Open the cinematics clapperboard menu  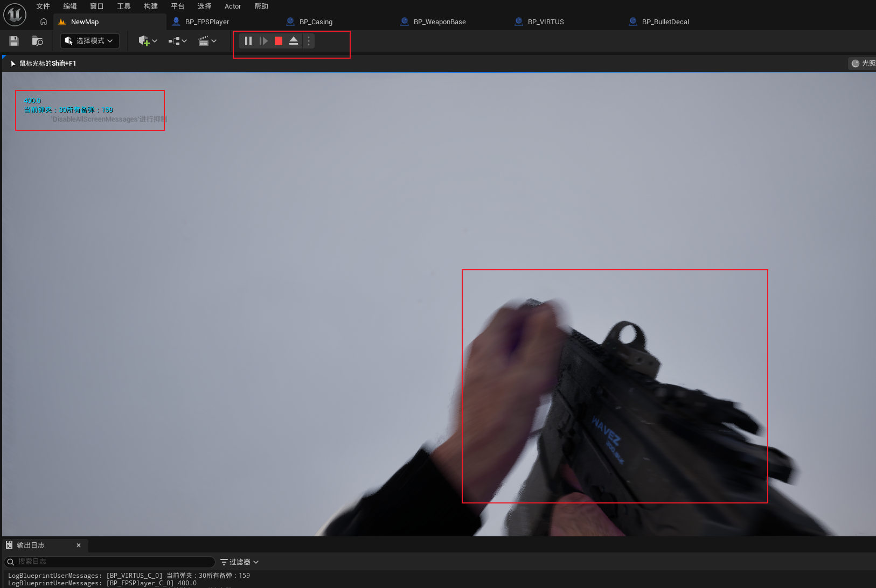(x=207, y=41)
